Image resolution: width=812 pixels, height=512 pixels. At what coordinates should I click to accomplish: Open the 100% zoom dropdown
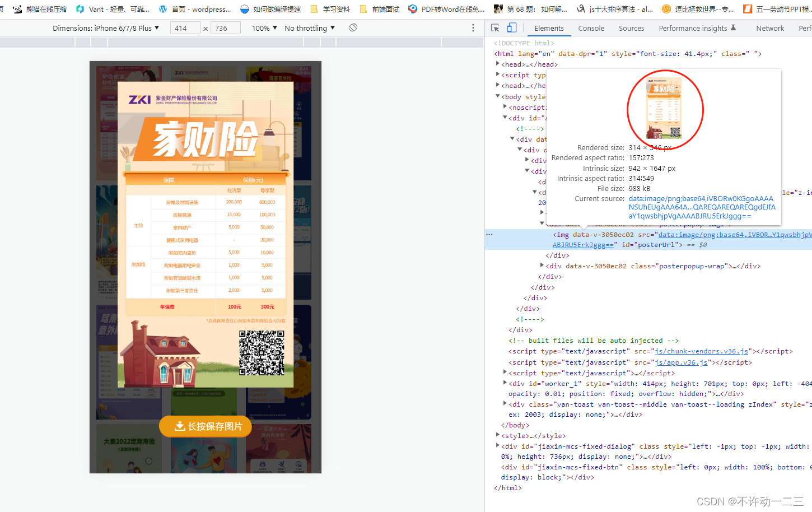264,28
